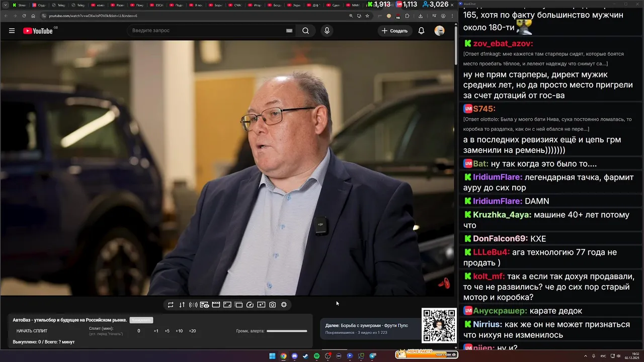Click the Анускрашер username in the chat window

pyautogui.click(x=500, y=311)
